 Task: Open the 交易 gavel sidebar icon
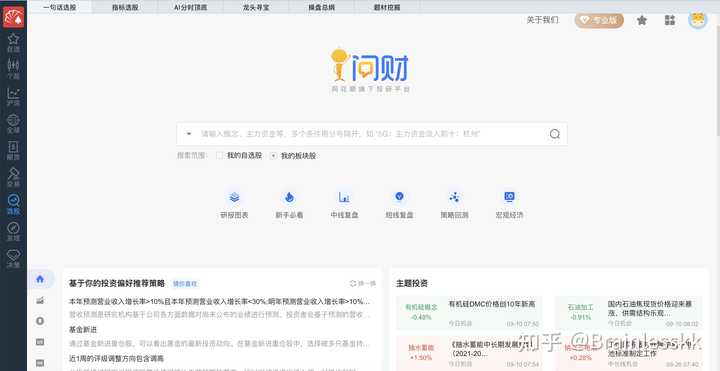(13, 177)
